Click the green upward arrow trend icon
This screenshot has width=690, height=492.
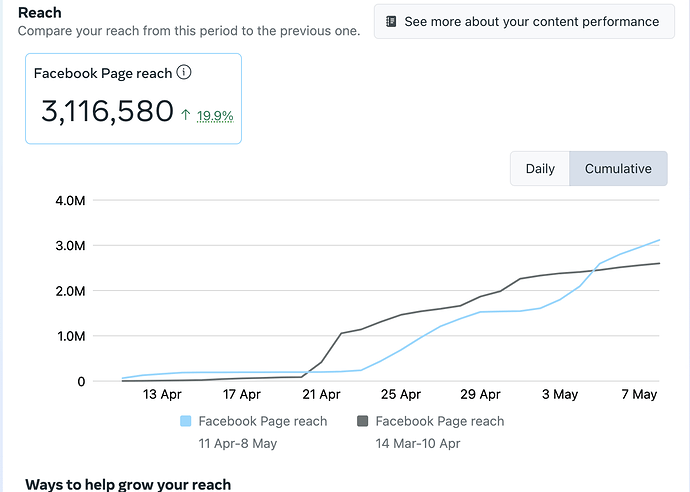click(x=186, y=115)
